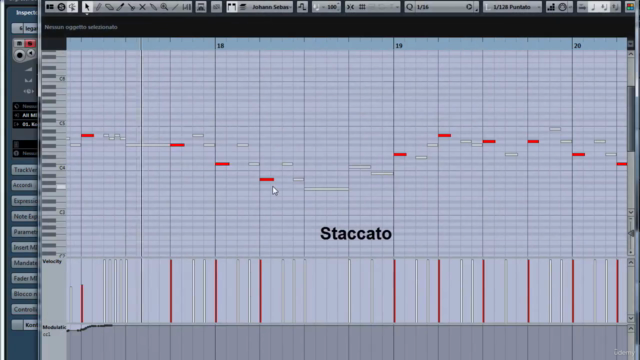Toggle Edit Active Part Only button
The width and height of the screenshot is (640, 360).
click(243, 7)
